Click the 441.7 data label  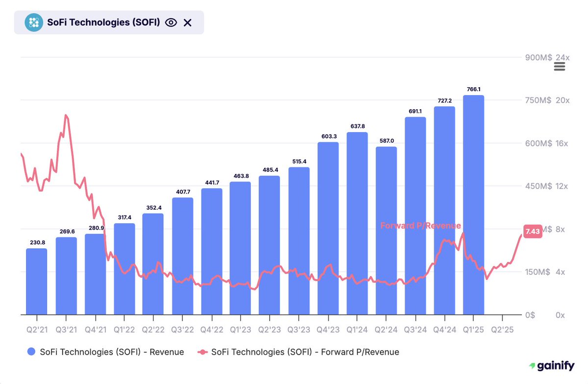coord(212,182)
